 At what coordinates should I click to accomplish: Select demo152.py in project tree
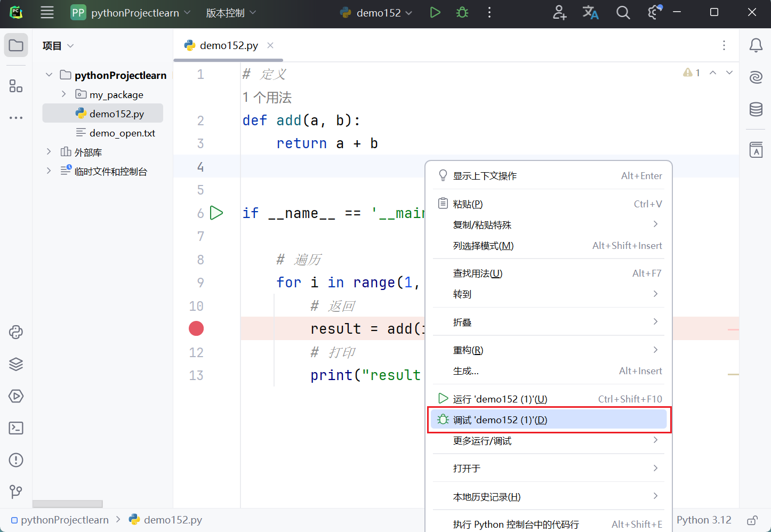pyautogui.click(x=103, y=114)
